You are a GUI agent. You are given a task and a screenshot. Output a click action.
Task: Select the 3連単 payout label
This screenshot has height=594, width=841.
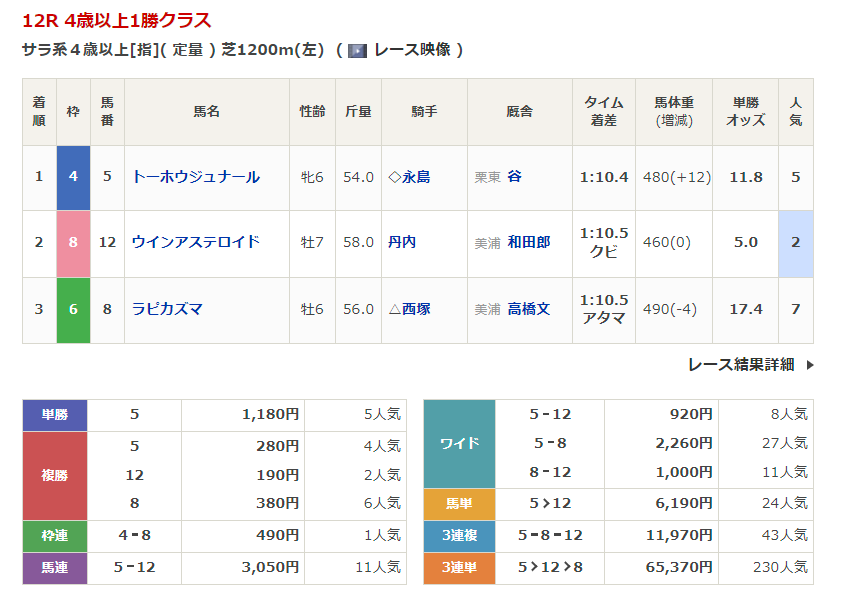(460, 567)
